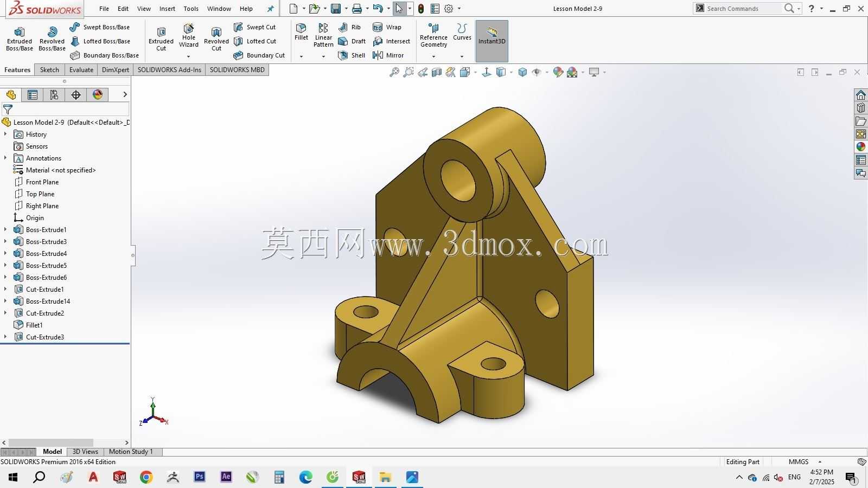Open the ConfigurationManager tab
The width and height of the screenshot is (868, 488).
[54, 95]
